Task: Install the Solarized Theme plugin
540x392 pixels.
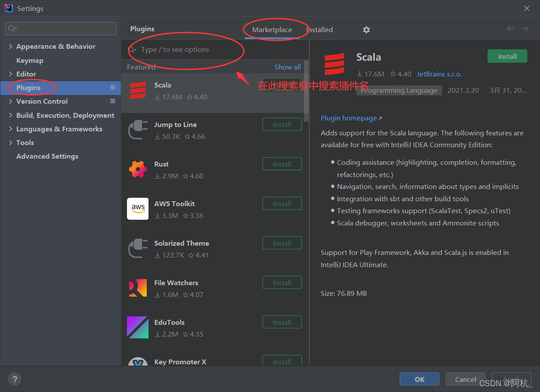Action: coord(282,243)
